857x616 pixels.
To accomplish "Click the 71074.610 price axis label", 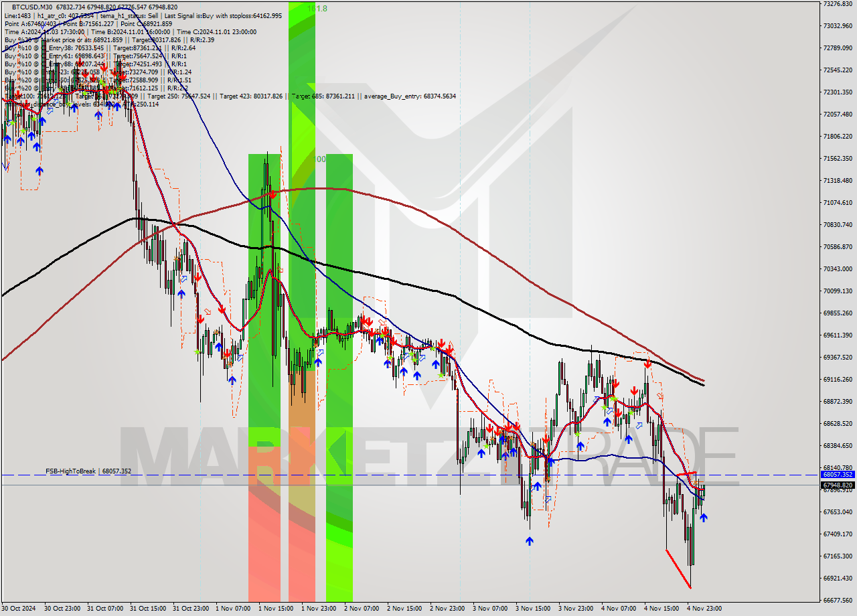I will [x=838, y=203].
